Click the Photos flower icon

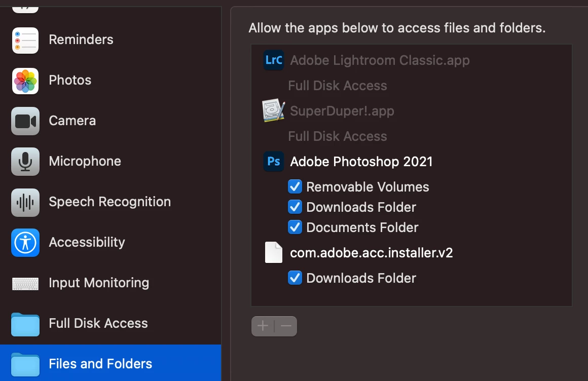pos(25,81)
